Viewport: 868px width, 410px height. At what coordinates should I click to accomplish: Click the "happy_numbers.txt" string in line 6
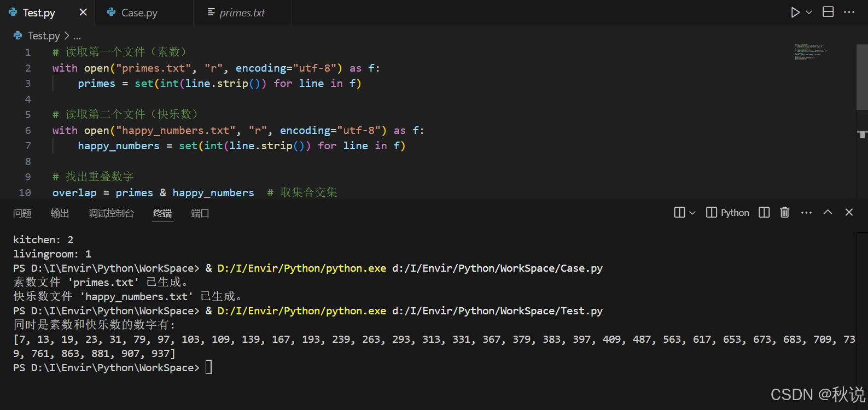[x=176, y=131]
